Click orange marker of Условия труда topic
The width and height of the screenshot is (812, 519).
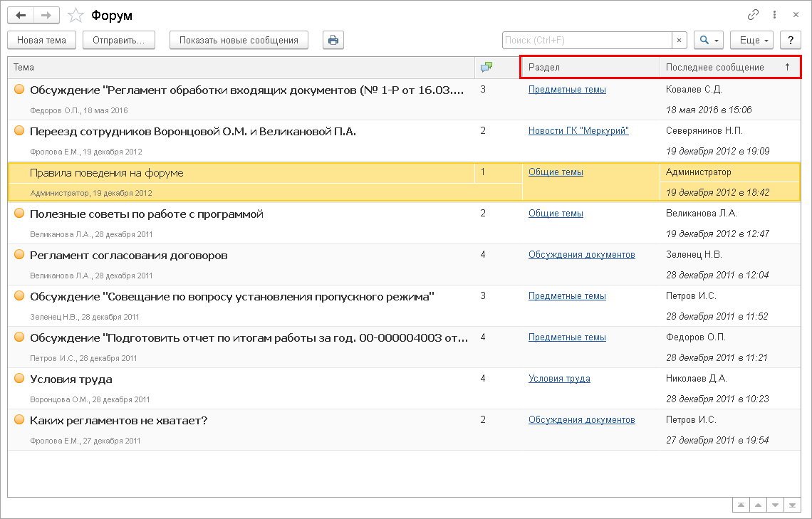pos(19,378)
